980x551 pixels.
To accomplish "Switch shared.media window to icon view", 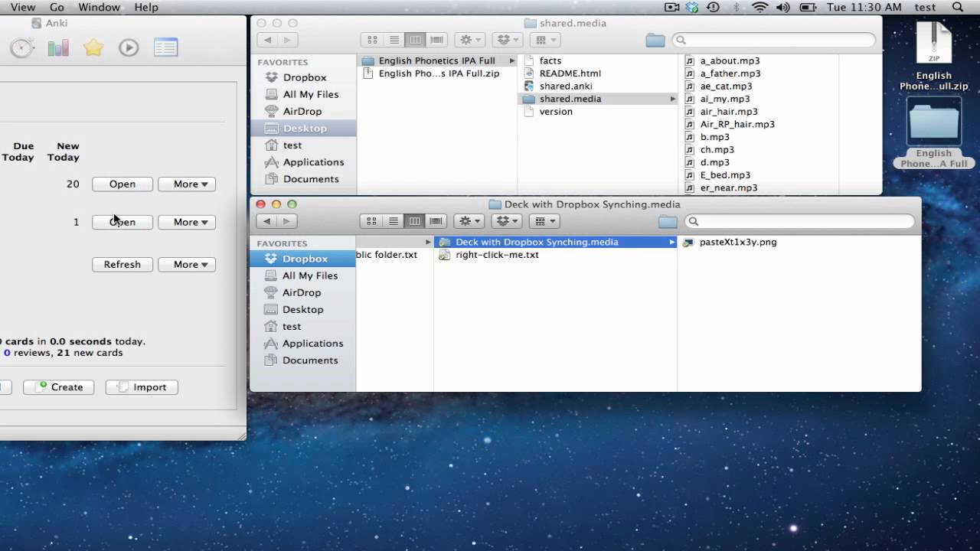I will point(372,40).
